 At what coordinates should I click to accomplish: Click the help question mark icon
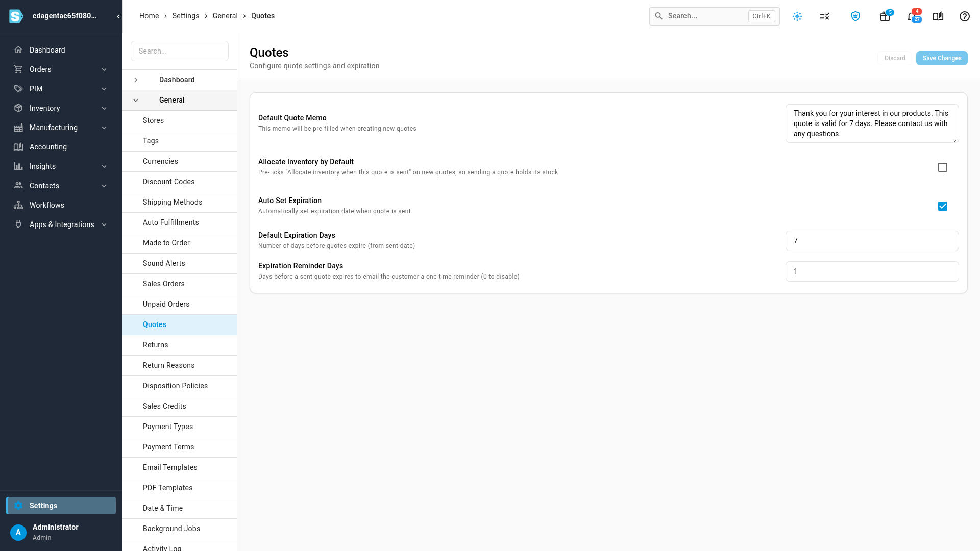coord(965,16)
